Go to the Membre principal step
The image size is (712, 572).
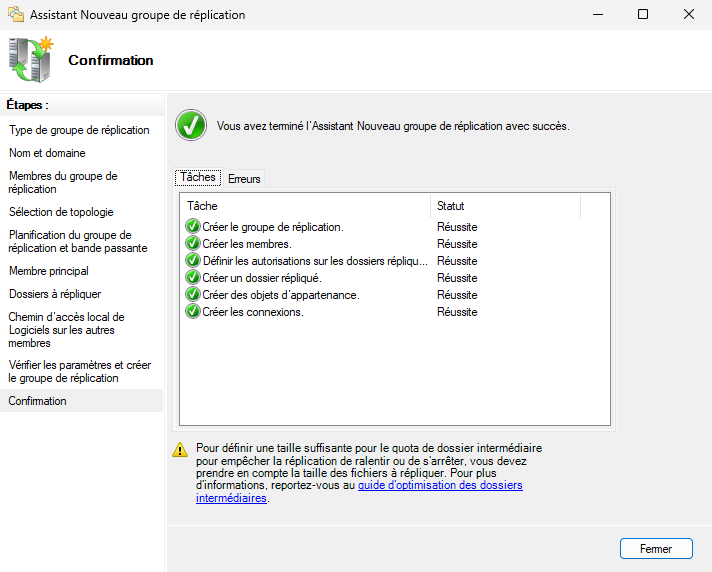[49, 271]
